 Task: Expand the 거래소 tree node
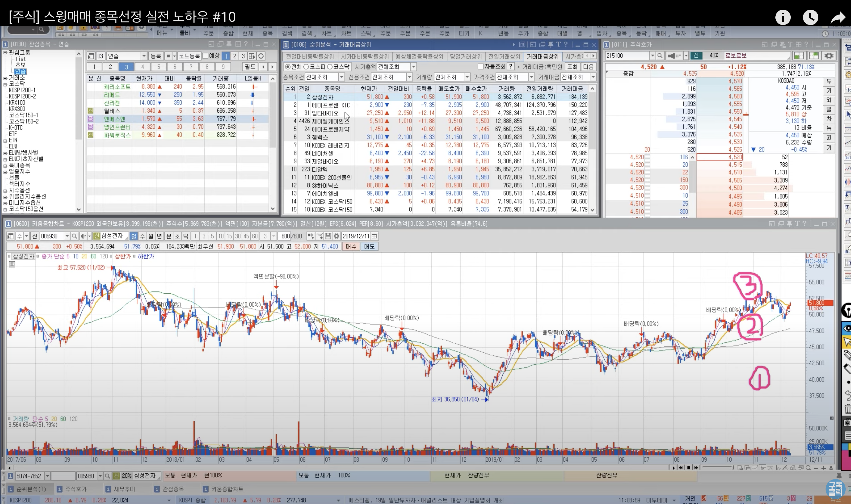[5, 78]
